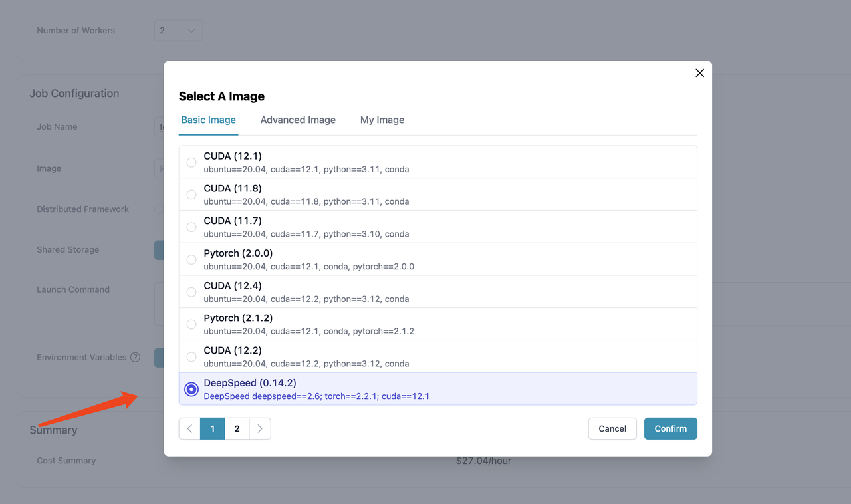Go to previous page arrow
This screenshot has width=851, height=504.
189,428
